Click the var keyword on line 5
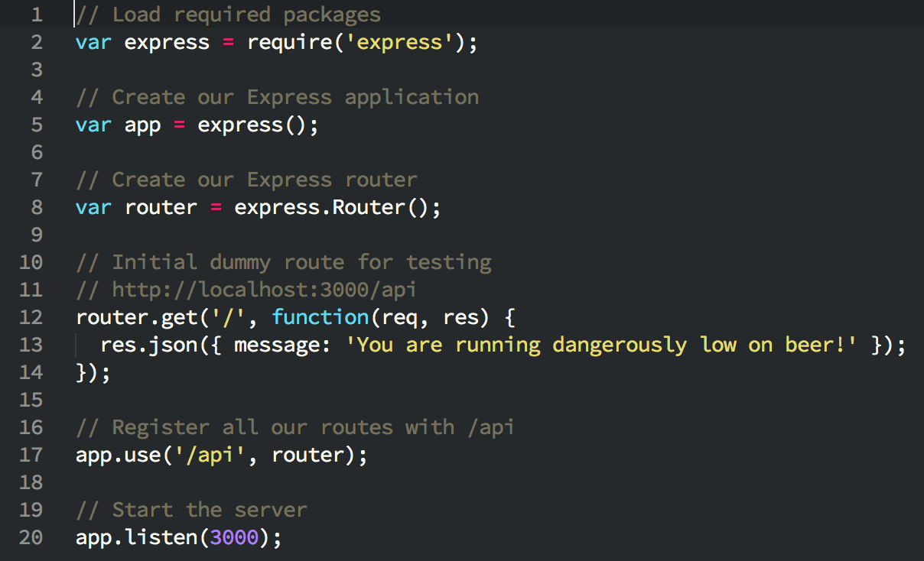Viewport: 924px width, 561px height. coord(92,124)
